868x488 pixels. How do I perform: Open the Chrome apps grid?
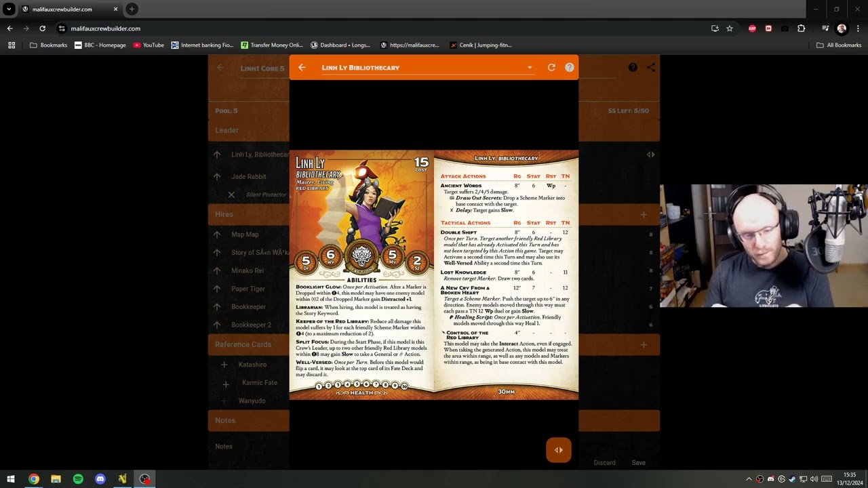(12, 45)
